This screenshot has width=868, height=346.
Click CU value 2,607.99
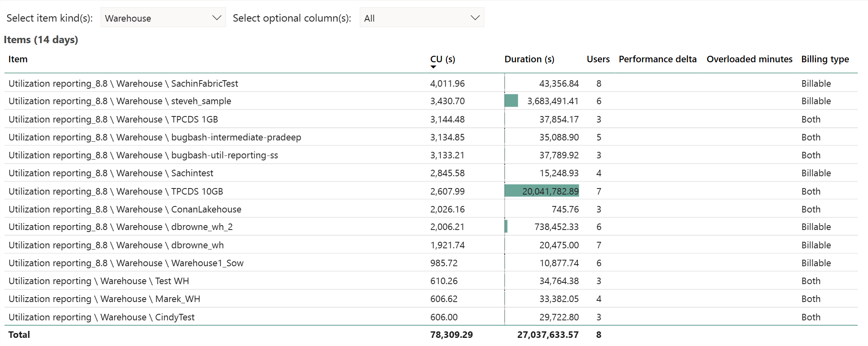pos(447,191)
